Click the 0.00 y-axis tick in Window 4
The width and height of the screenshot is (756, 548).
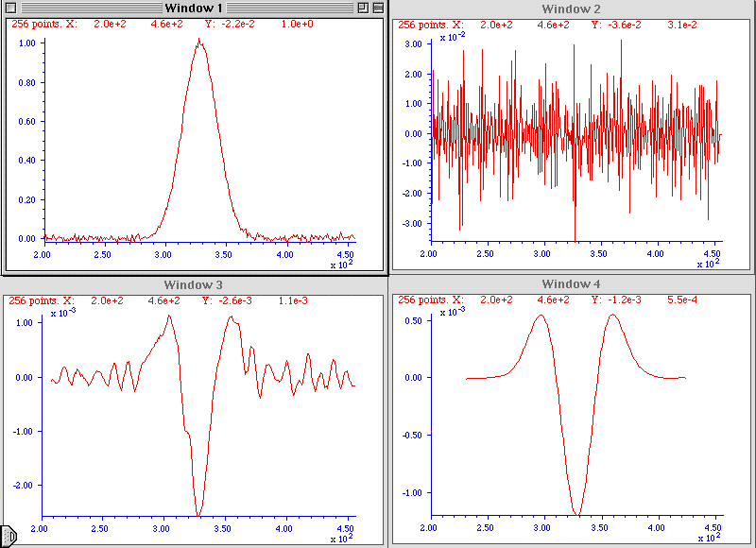coord(410,378)
